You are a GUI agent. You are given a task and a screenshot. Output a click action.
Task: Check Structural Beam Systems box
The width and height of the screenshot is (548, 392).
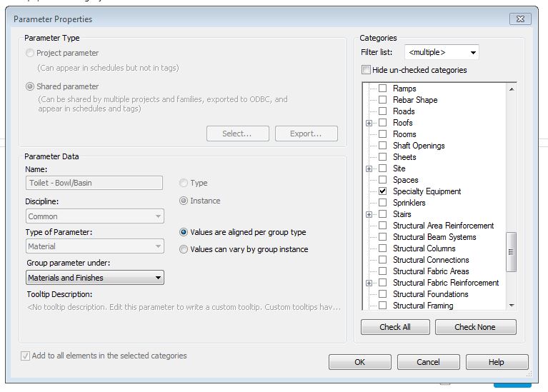(x=383, y=237)
